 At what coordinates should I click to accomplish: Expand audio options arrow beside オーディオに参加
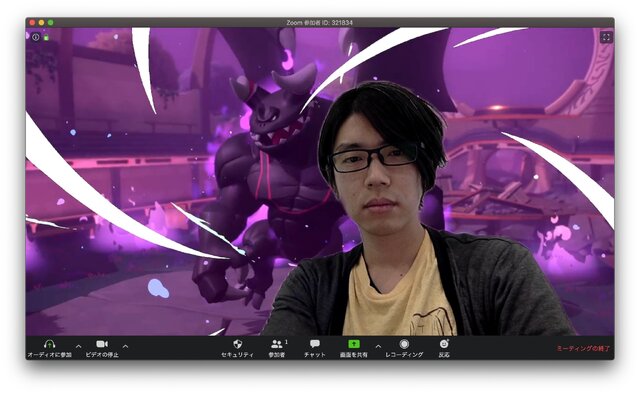(x=79, y=347)
